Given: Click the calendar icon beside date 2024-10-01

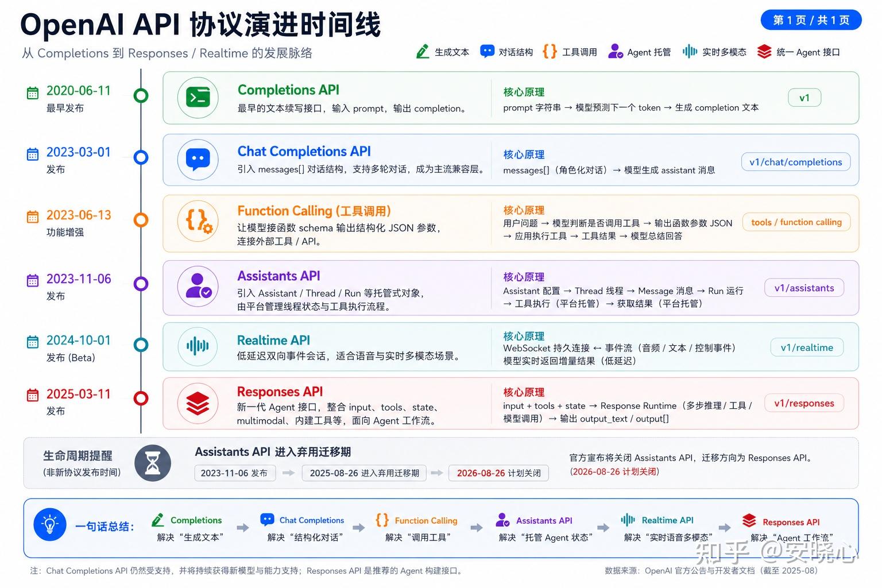Looking at the screenshot, I should 33,342.
